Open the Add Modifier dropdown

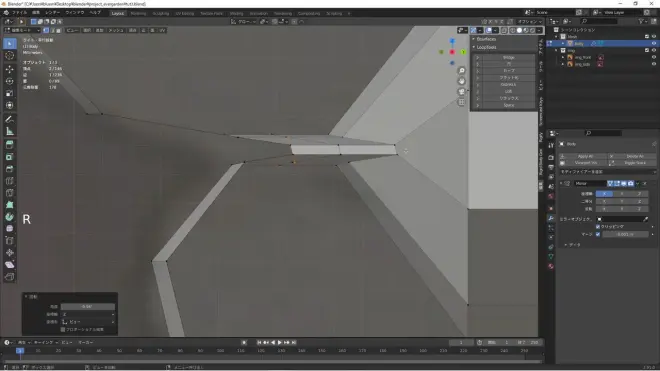(x=607, y=172)
